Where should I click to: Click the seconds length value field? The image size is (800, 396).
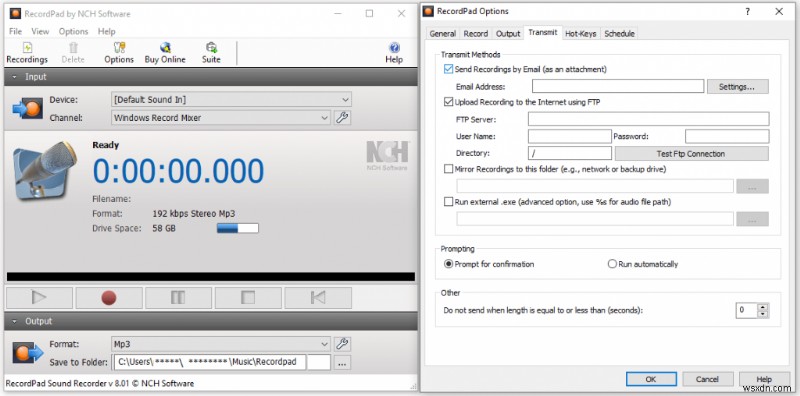tap(746, 310)
